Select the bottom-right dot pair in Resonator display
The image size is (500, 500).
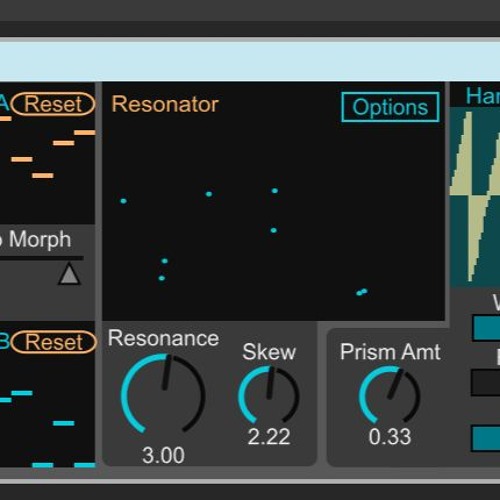tap(362, 292)
